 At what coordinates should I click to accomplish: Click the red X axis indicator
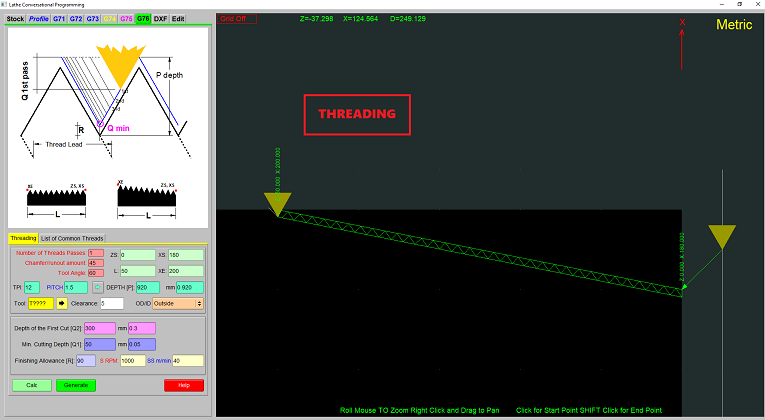point(683,22)
